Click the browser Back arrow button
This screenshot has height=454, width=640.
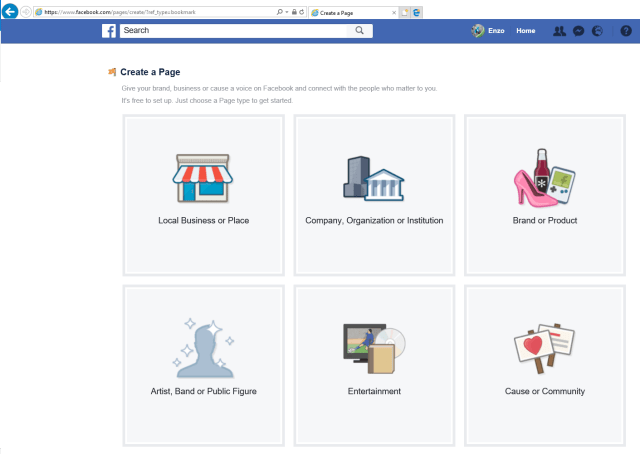click(x=10, y=11)
